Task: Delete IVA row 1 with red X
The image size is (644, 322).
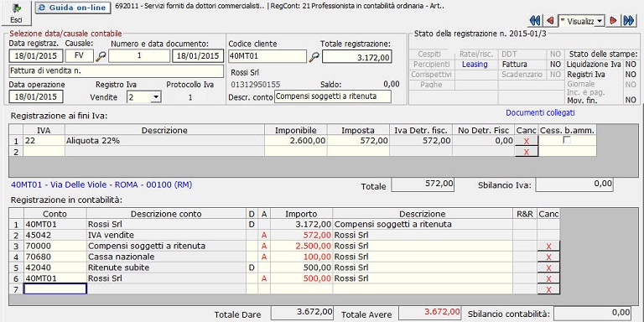Action: (526, 141)
